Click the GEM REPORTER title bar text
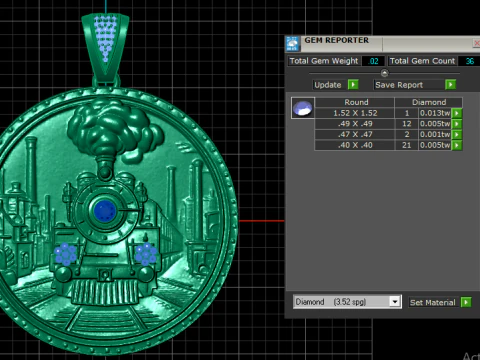 (337, 40)
